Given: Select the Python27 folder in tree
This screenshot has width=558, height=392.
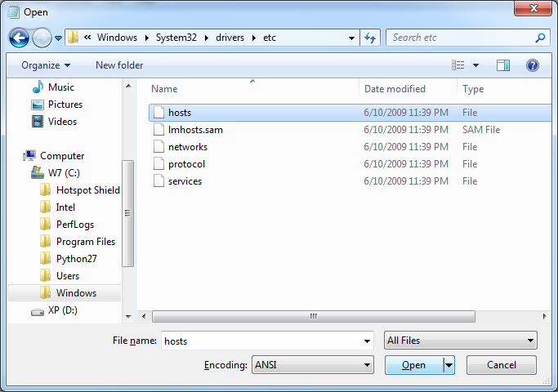Looking at the screenshot, I should coord(75,259).
